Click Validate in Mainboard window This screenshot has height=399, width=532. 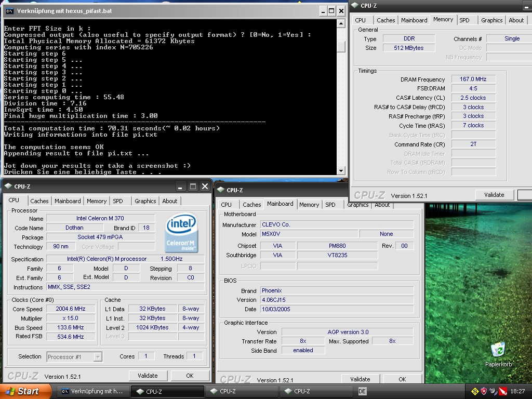[360, 379]
